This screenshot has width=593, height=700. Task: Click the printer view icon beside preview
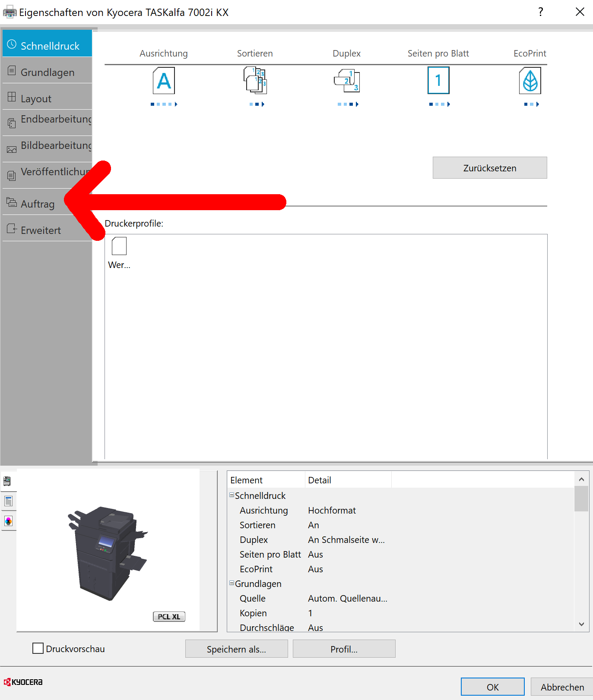pos(8,481)
